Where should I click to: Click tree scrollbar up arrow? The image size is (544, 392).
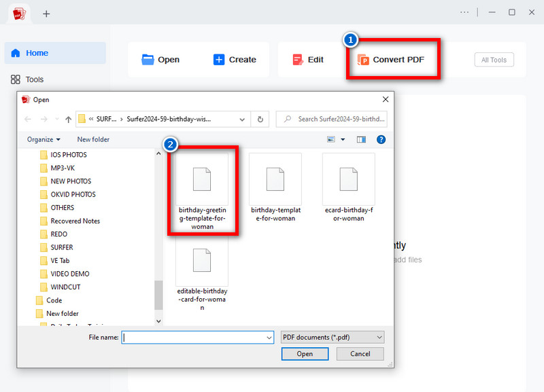click(158, 153)
